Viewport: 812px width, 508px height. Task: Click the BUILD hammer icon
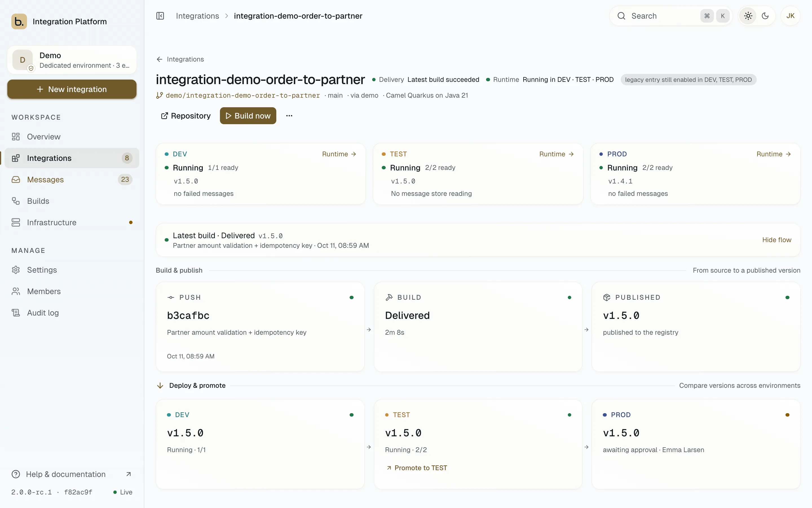[x=389, y=297]
